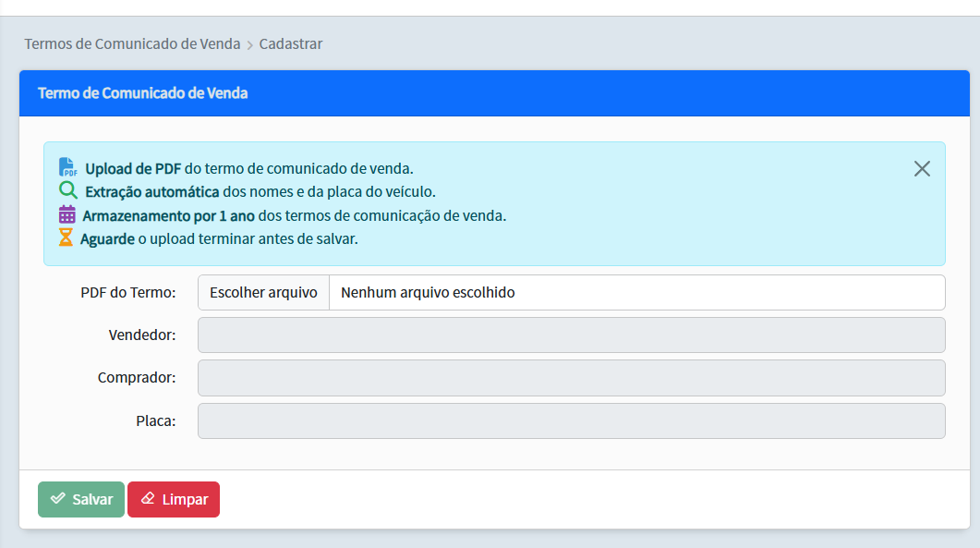Click the Comprador input field
This screenshot has height=548, width=980.
pyautogui.click(x=571, y=377)
